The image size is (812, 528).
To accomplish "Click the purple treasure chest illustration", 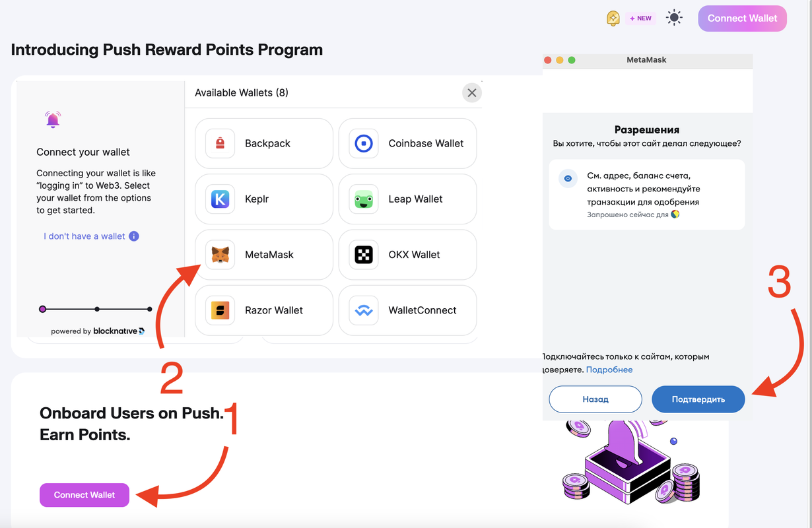I will (x=627, y=465).
